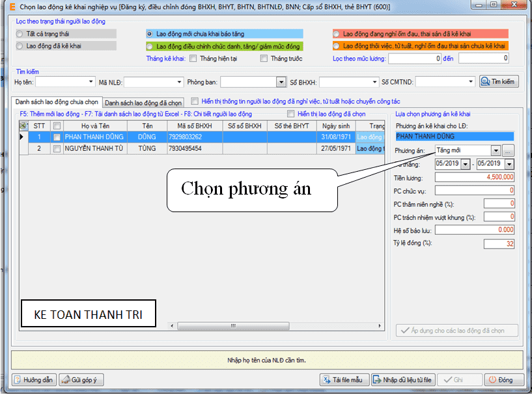Open the Hướng dẫn help guide
The width and height of the screenshot is (532, 395).
pyautogui.click(x=35, y=379)
